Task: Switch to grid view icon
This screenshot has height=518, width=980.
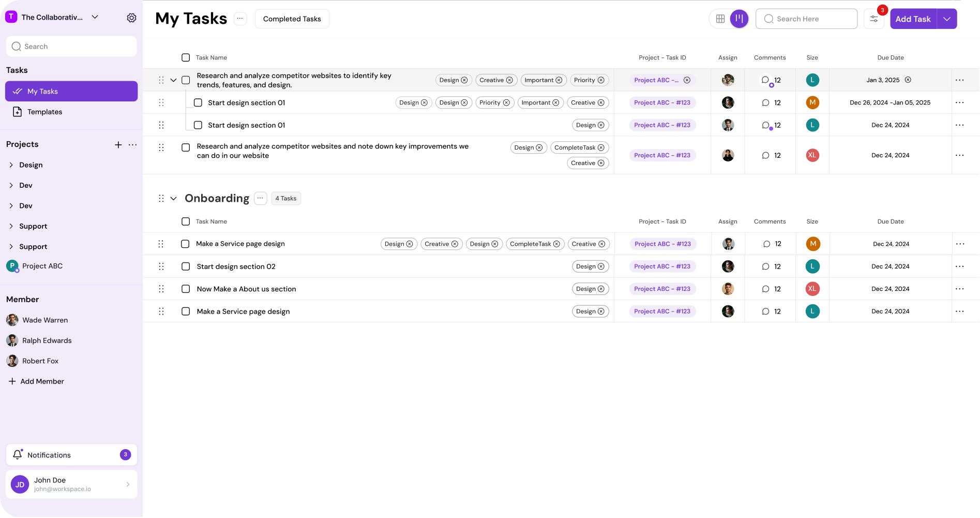Action: 720,19
